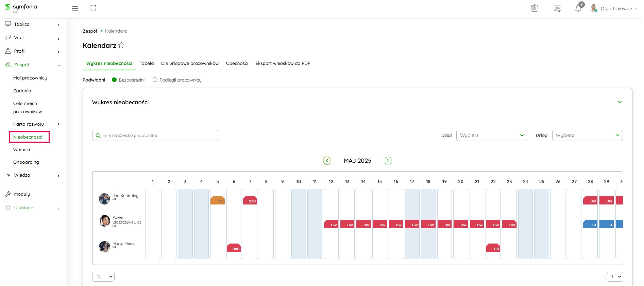The height and width of the screenshot is (286, 644).
Task: Open the Urlop dropdown
Action: click(x=587, y=135)
